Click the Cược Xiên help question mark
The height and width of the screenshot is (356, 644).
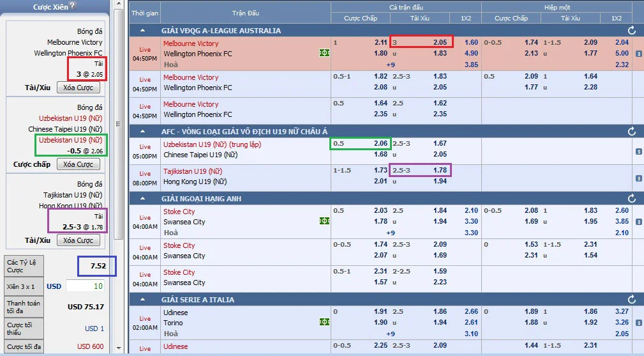tap(72, 5)
